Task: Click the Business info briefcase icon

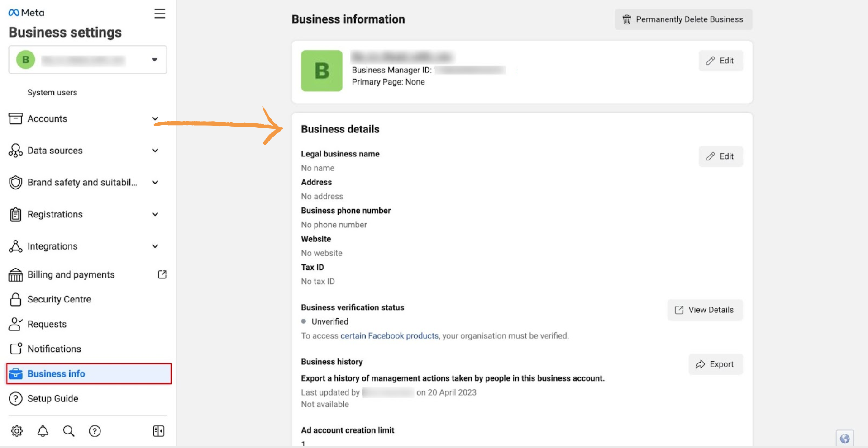Action: [x=15, y=373]
